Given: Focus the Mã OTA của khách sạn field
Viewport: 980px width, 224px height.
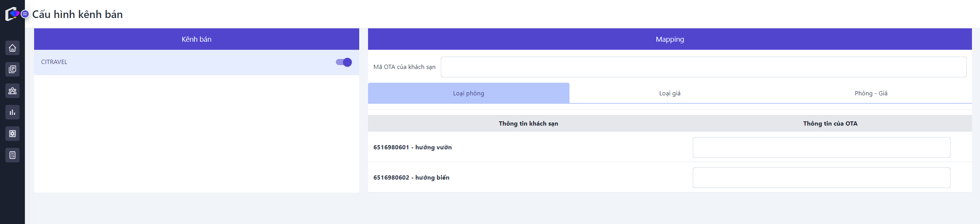Looking at the screenshot, I should (x=704, y=67).
